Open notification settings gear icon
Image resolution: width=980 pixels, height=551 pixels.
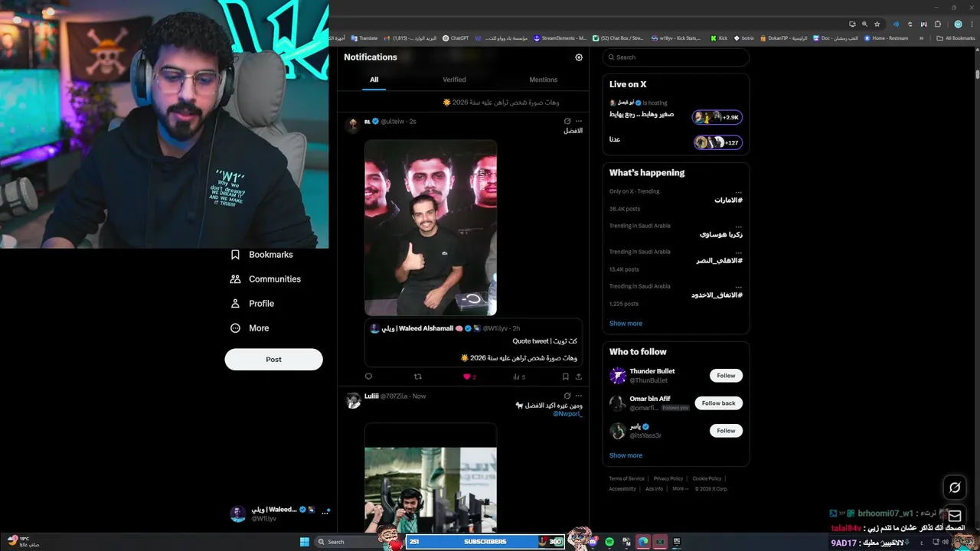(579, 57)
